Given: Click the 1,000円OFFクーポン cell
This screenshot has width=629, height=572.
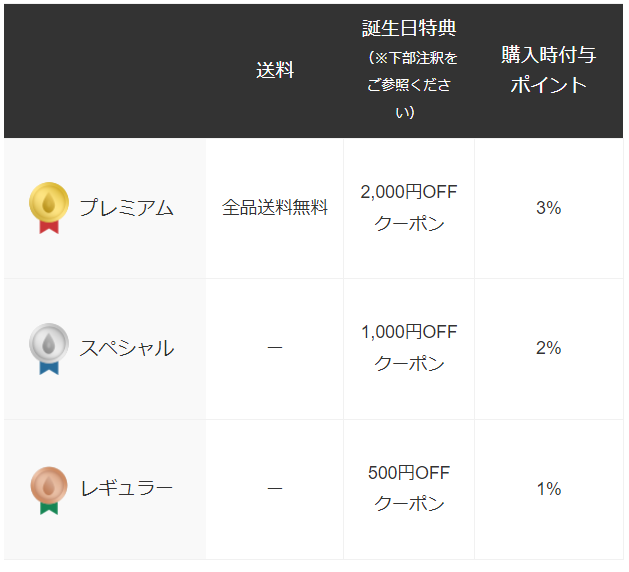Looking at the screenshot, I should pos(409,348).
